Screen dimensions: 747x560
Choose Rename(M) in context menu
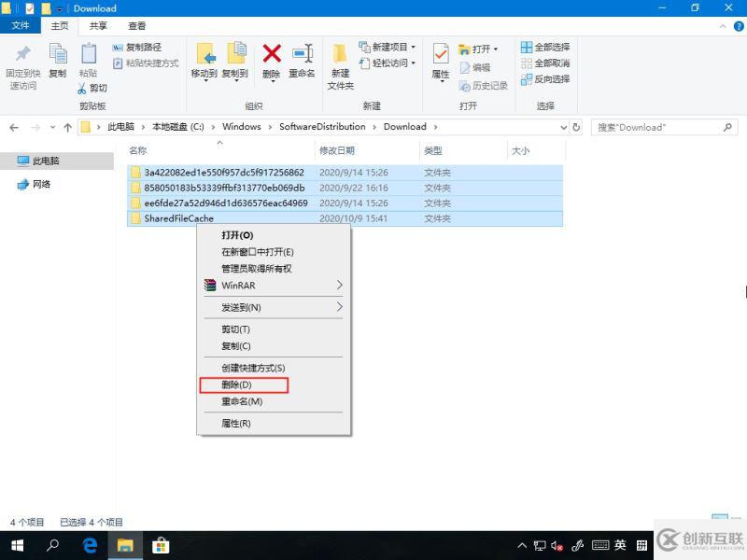coord(274,401)
